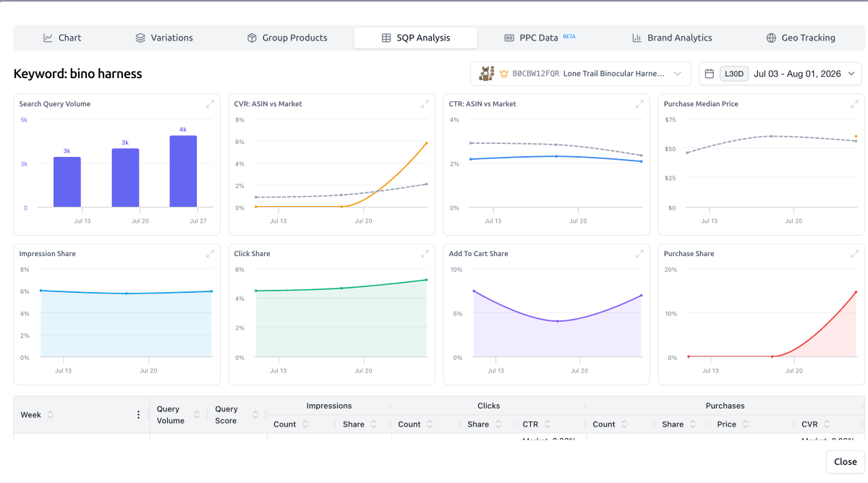The height and width of the screenshot is (483, 868).
Task: Click the Keyword: bino harness heading
Action: pyautogui.click(x=77, y=74)
